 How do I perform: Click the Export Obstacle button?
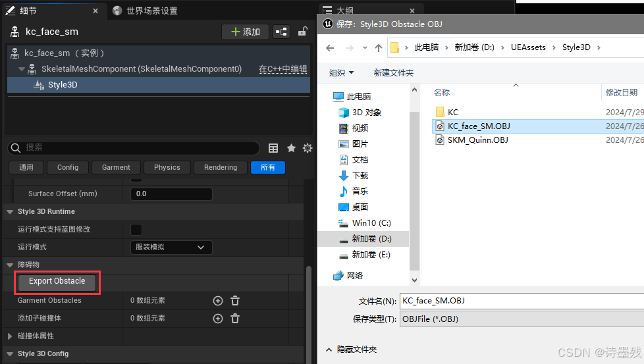tap(57, 282)
